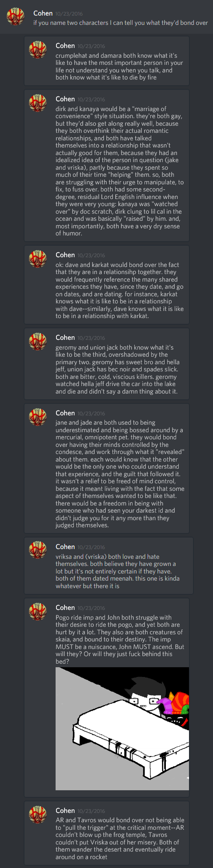Click the timestamp on the geromy message
213x868 pixels.
tap(91, 338)
